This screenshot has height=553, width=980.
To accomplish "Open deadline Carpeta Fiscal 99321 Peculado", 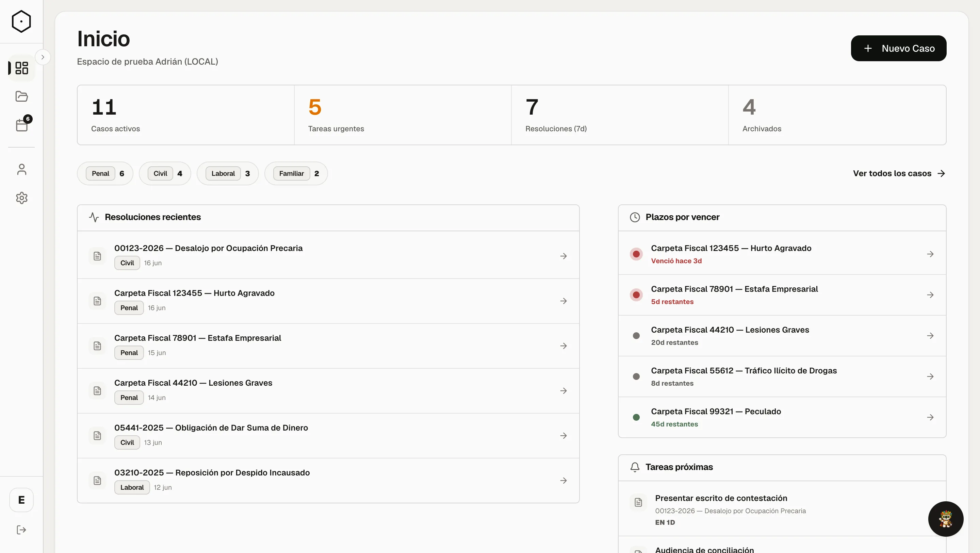I will (x=782, y=417).
